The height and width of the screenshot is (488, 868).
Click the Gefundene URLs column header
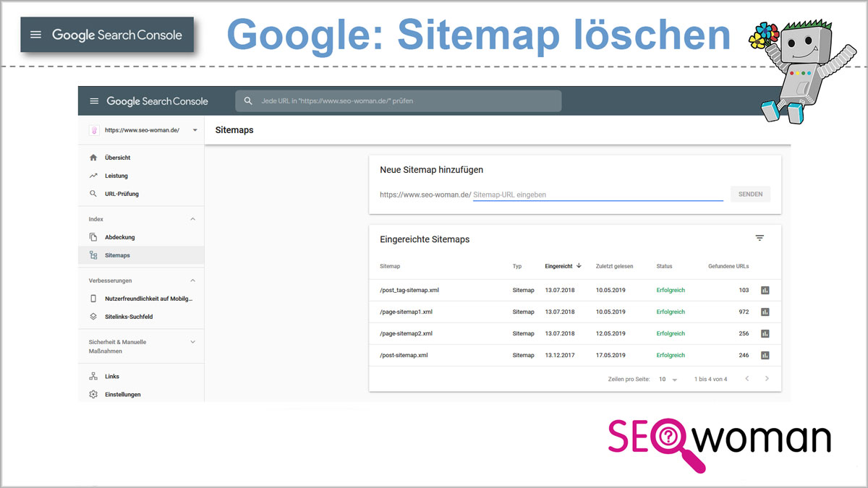tap(728, 266)
